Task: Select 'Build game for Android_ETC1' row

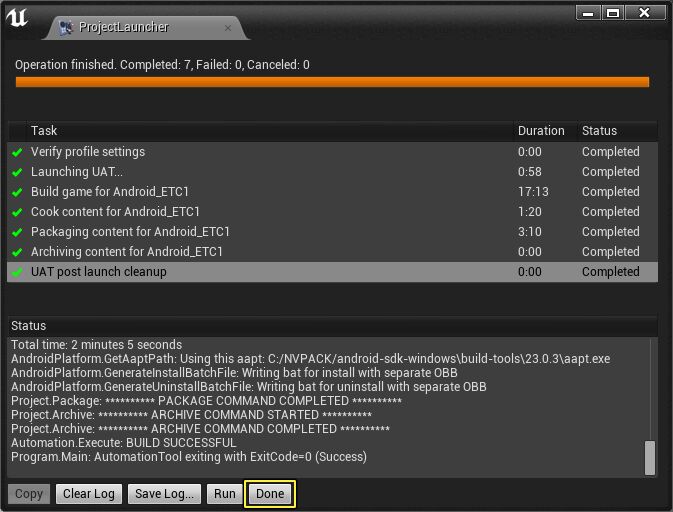Action: [x=332, y=192]
